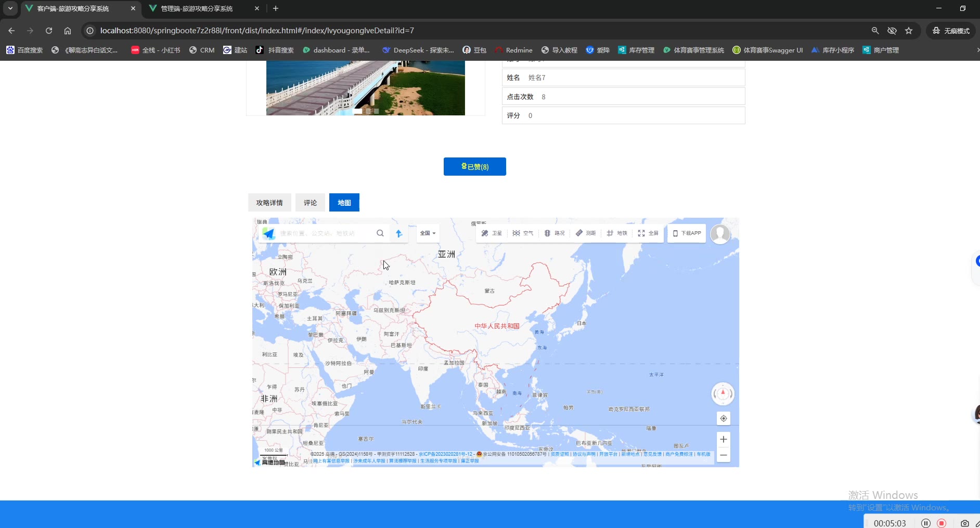This screenshot has height=528, width=980.
Task: Toggle the 路况 traffic layer
Action: pyautogui.click(x=554, y=233)
